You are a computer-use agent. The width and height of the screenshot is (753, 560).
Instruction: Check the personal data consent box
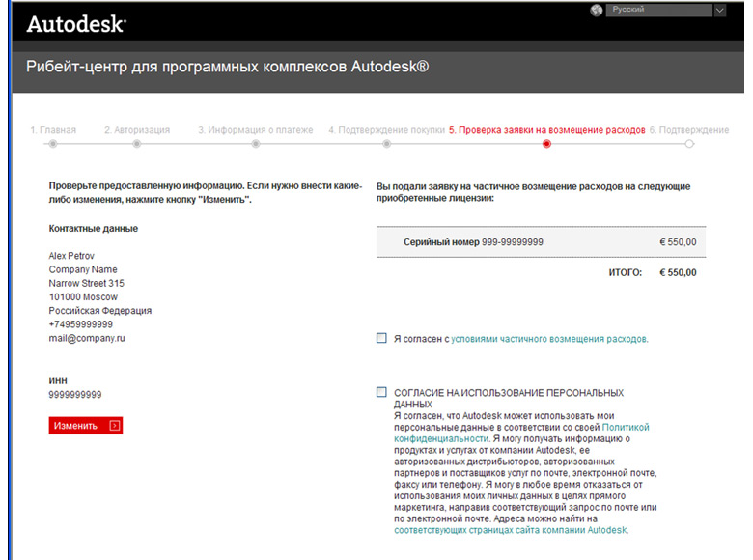pos(381,392)
